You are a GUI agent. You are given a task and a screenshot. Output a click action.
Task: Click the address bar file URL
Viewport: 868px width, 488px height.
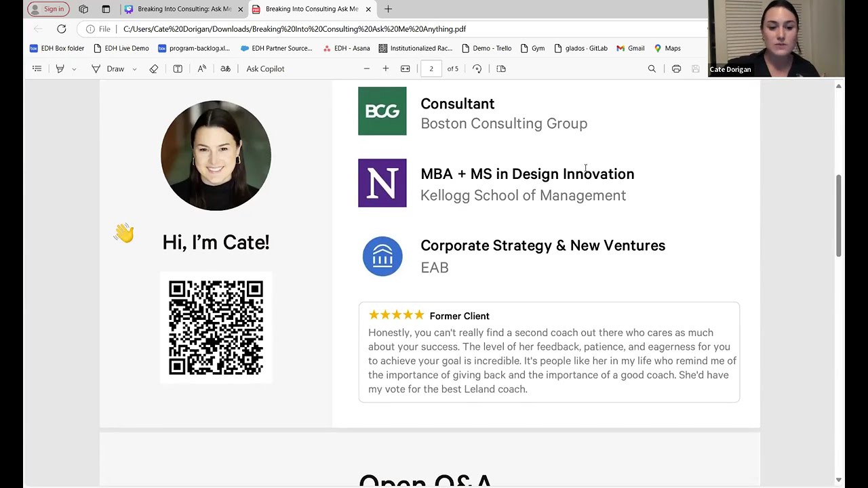(294, 29)
